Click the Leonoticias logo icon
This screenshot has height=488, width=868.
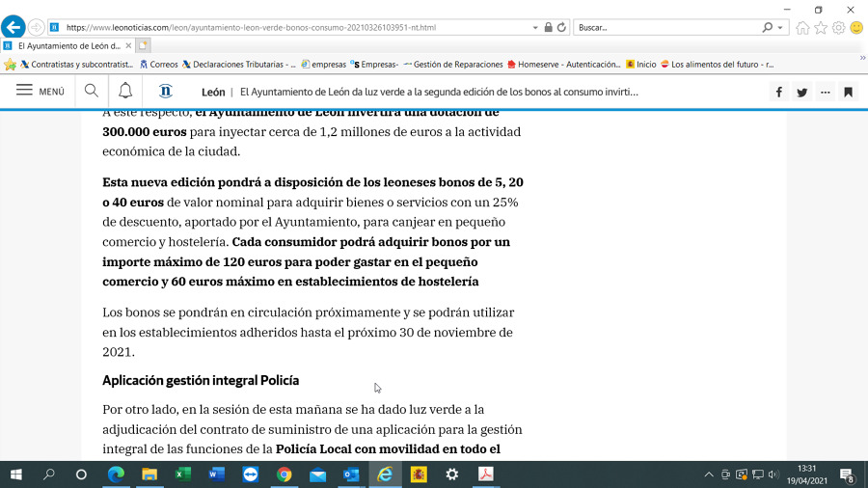click(x=165, y=92)
